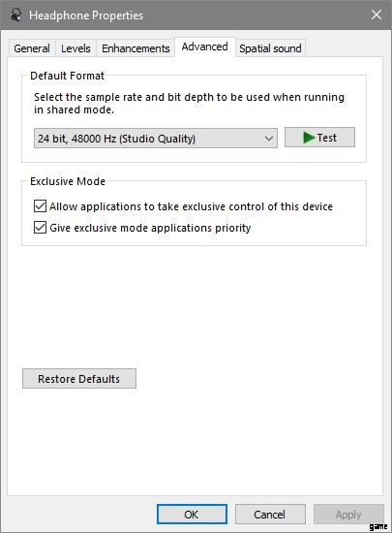Switch to the Spatial sound tab

pyautogui.click(x=270, y=48)
